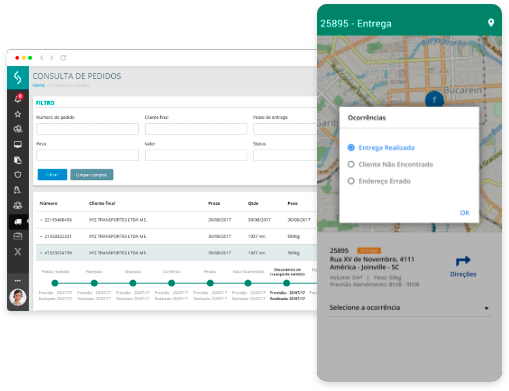Image resolution: width=509 pixels, height=391 pixels.
Task: Go forward with browser forward arrow
Action: point(51,58)
